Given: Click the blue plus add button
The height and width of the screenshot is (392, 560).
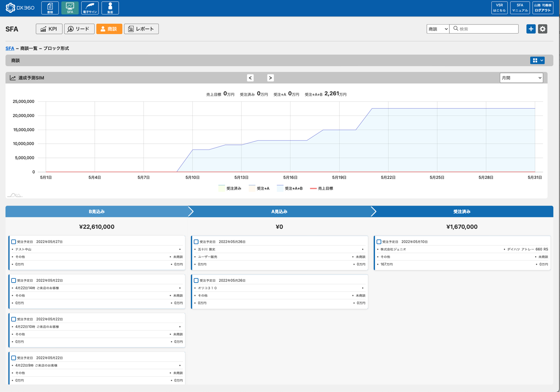Looking at the screenshot, I should pyautogui.click(x=531, y=29).
